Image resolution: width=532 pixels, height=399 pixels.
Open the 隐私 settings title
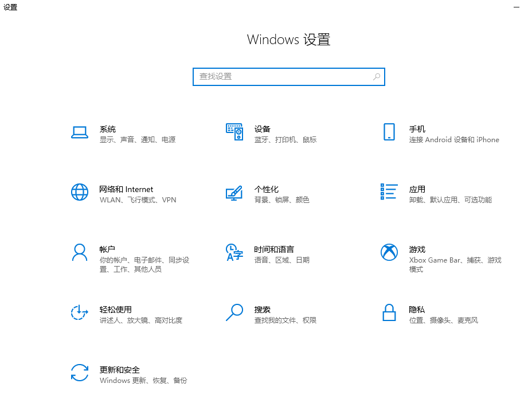[x=417, y=310]
